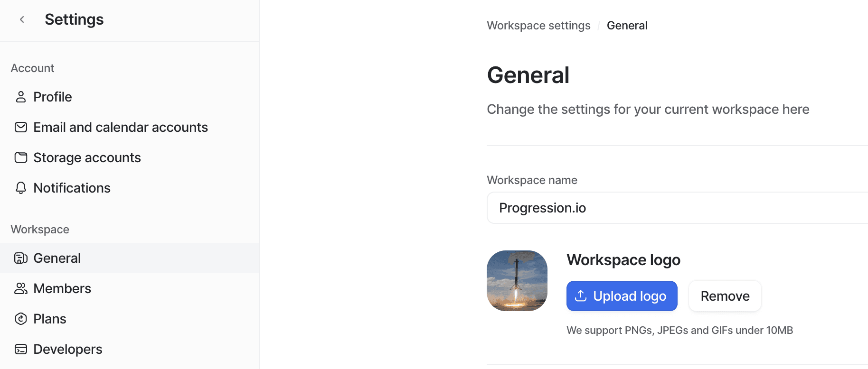Click the General workspace building icon
Screen dimensions: 868x369
(x=20, y=258)
